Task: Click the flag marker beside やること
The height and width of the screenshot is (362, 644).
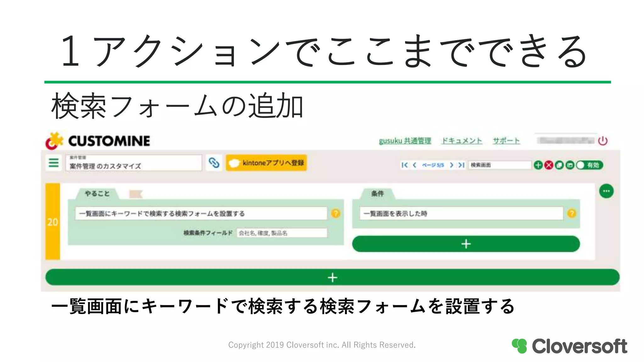Action: [136, 194]
